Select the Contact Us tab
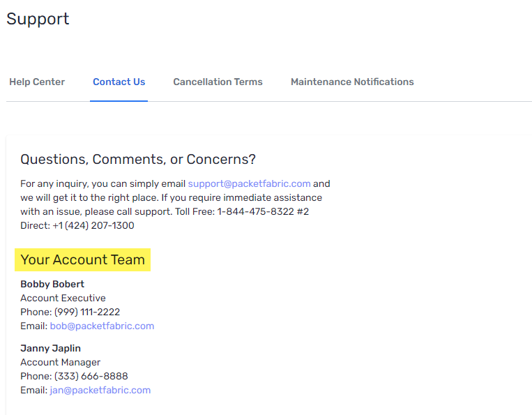Viewport: 532px width, 415px height. (x=119, y=82)
